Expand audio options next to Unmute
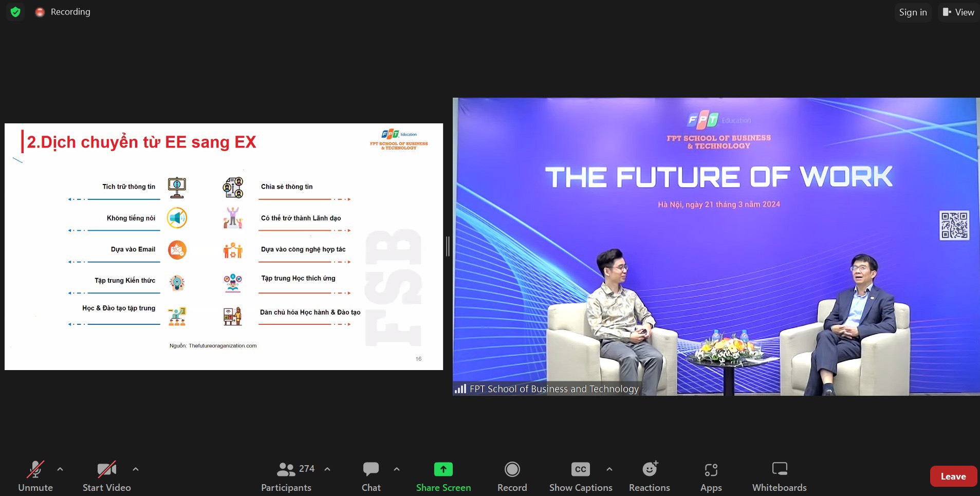Screen dimensions: 980x496 pos(60,469)
